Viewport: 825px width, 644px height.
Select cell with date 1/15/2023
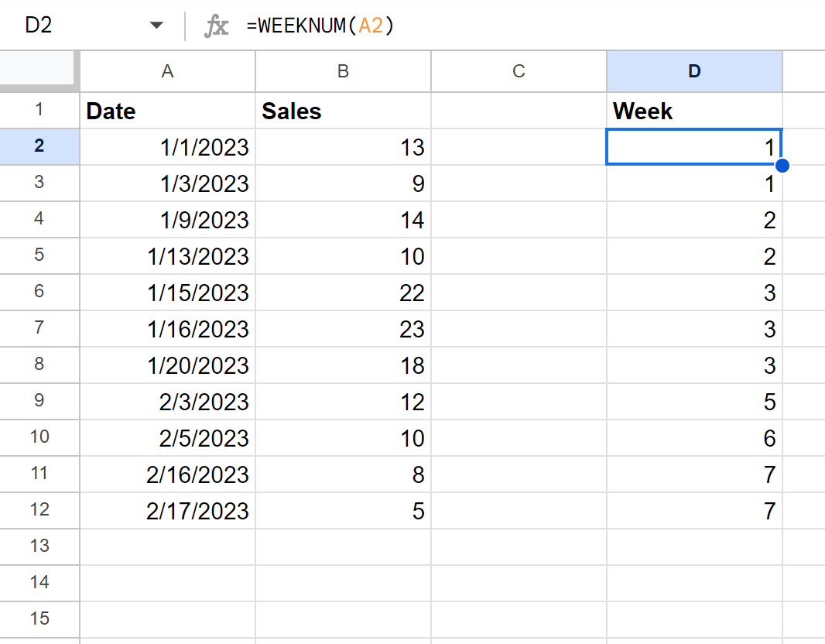167,292
